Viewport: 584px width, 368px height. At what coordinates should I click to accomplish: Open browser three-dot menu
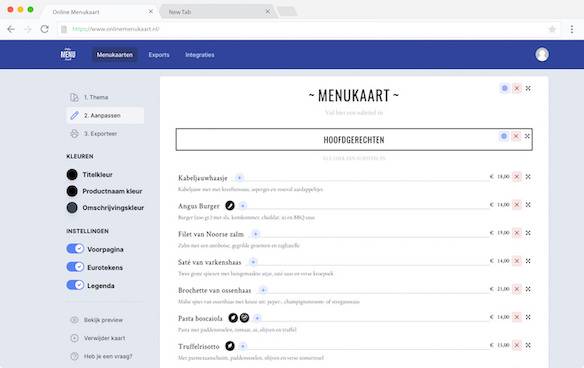pos(572,29)
